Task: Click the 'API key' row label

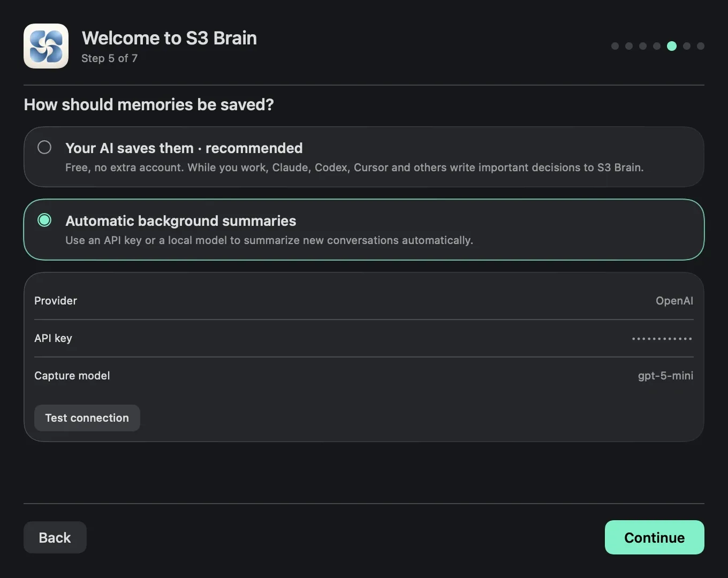Action: (53, 338)
